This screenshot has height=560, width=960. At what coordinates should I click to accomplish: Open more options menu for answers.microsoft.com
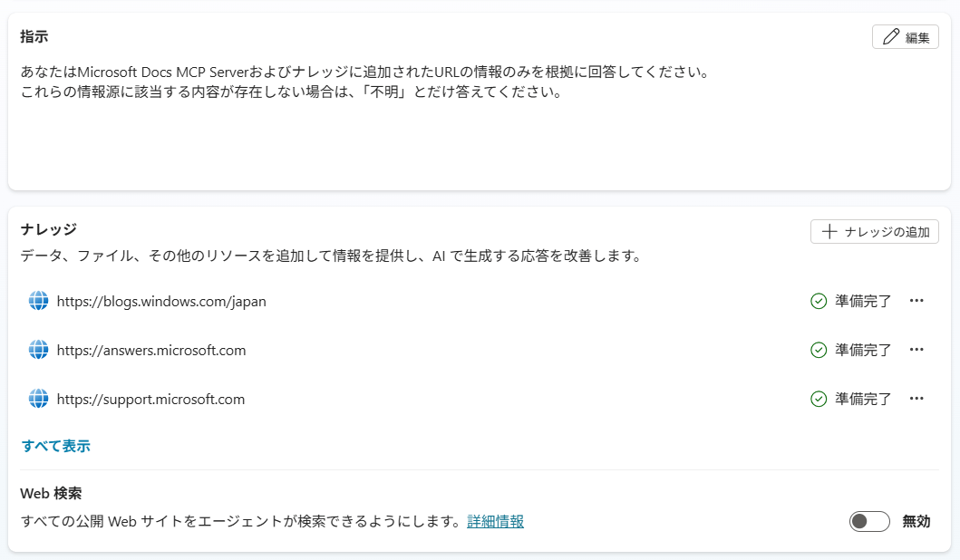pos(916,350)
